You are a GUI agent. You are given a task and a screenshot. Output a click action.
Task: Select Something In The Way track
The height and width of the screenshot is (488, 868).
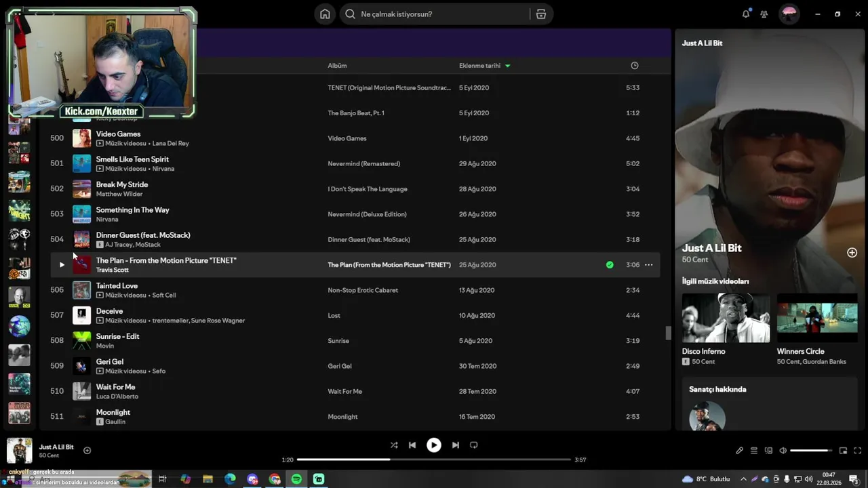tap(133, 210)
